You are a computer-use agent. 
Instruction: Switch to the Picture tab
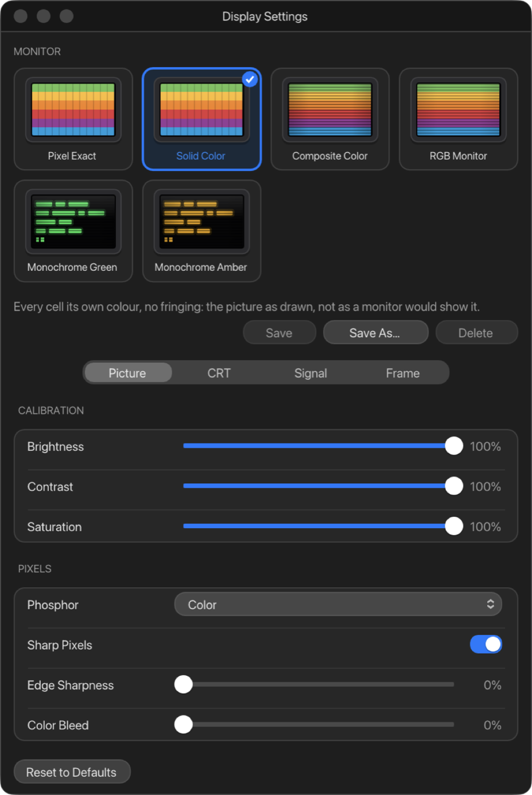point(128,373)
